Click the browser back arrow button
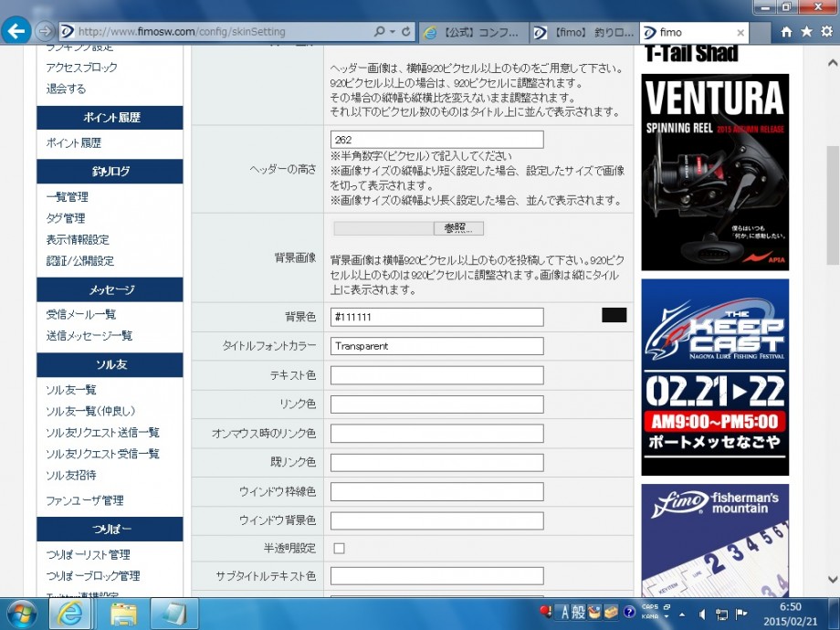The height and width of the screenshot is (630, 840). coord(16,31)
